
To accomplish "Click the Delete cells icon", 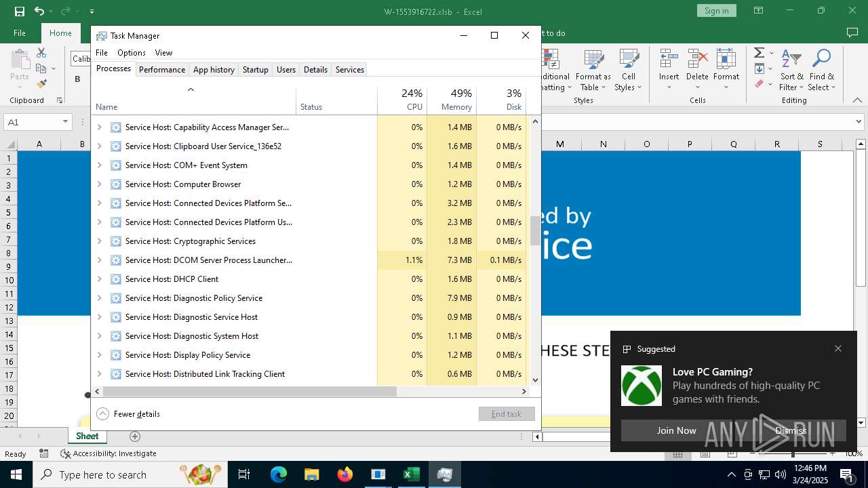I will [697, 59].
